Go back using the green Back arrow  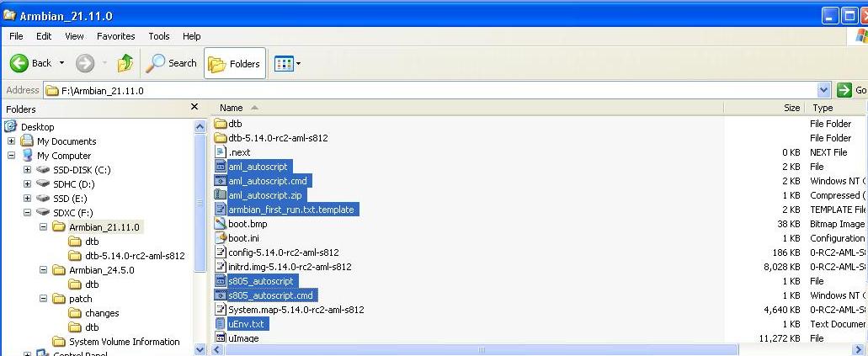19,63
